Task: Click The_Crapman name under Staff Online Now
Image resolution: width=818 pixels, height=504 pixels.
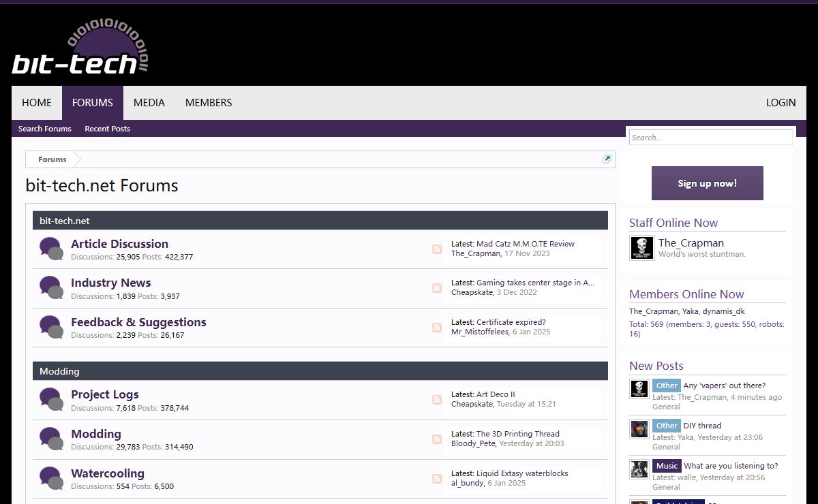Action: pyautogui.click(x=691, y=243)
